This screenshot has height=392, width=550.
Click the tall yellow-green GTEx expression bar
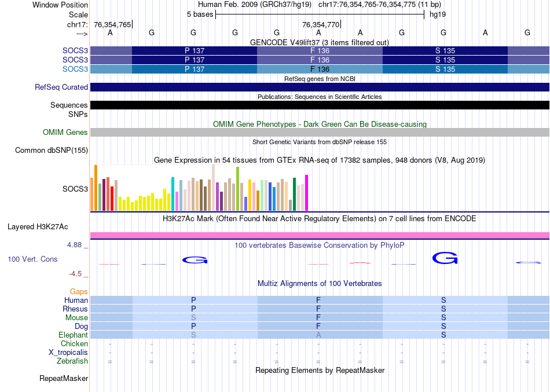tap(238, 189)
